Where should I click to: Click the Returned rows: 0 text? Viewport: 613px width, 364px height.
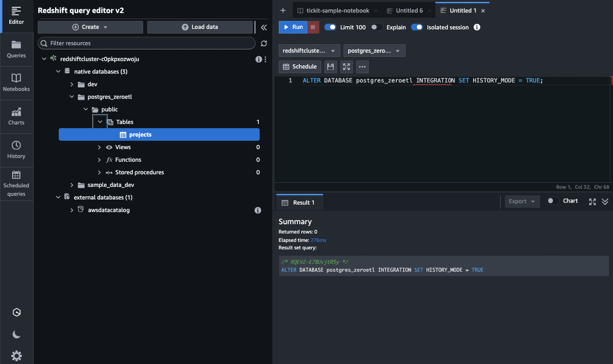[298, 232]
